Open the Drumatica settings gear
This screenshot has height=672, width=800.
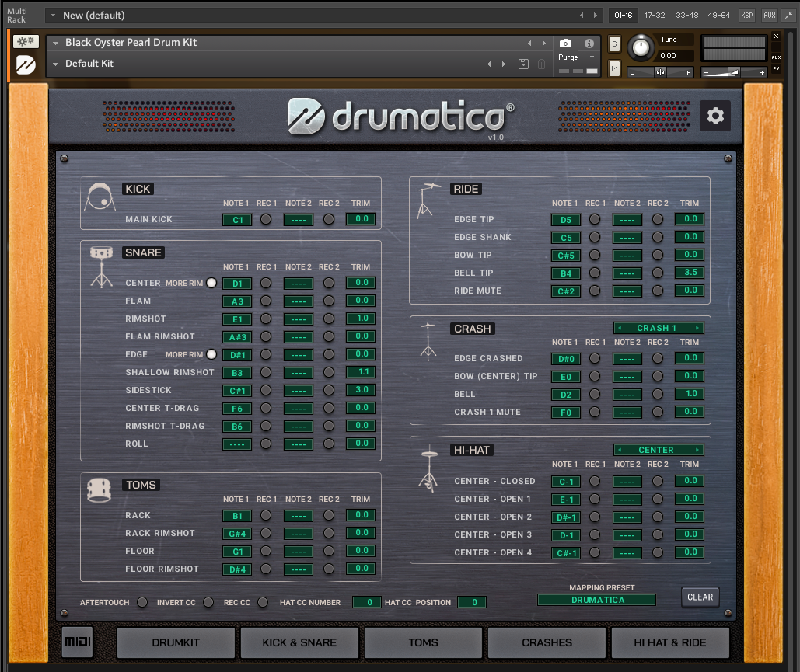point(715,116)
